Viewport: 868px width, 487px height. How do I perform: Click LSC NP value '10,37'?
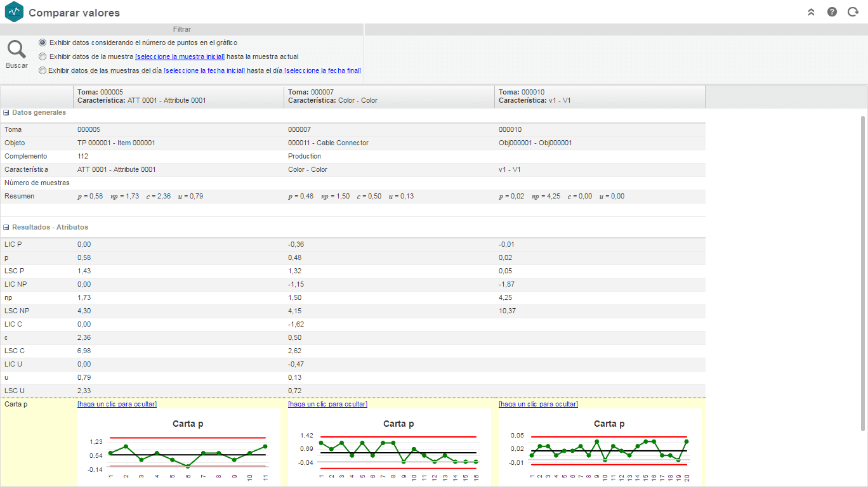(x=507, y=311)
